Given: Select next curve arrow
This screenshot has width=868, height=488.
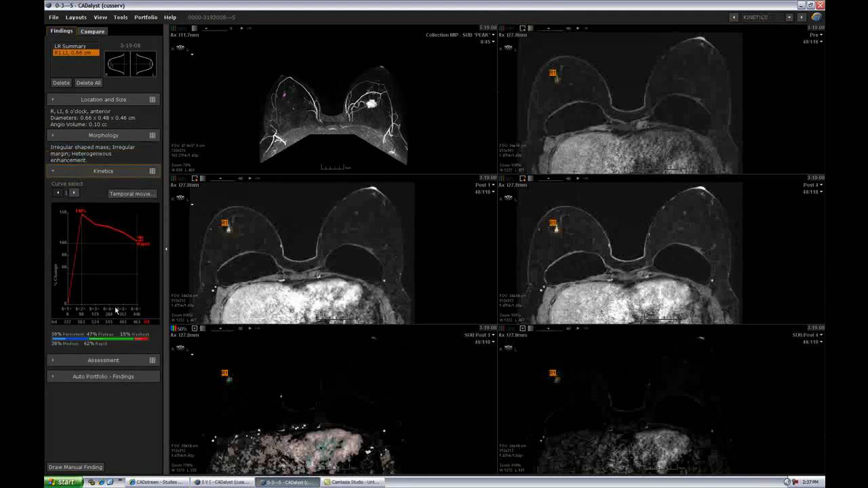Looking at the screenshot, I should pyautogui.click(x=74, y=193).
